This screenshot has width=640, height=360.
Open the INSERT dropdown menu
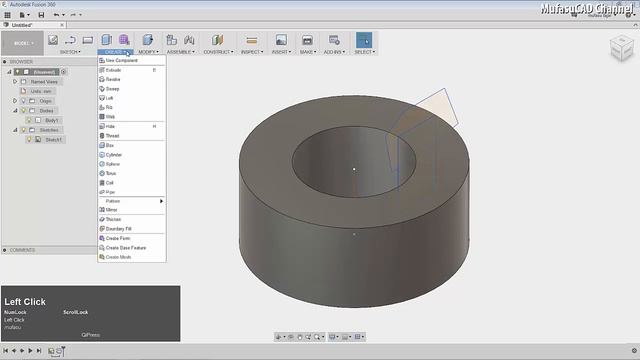point(281,52)
